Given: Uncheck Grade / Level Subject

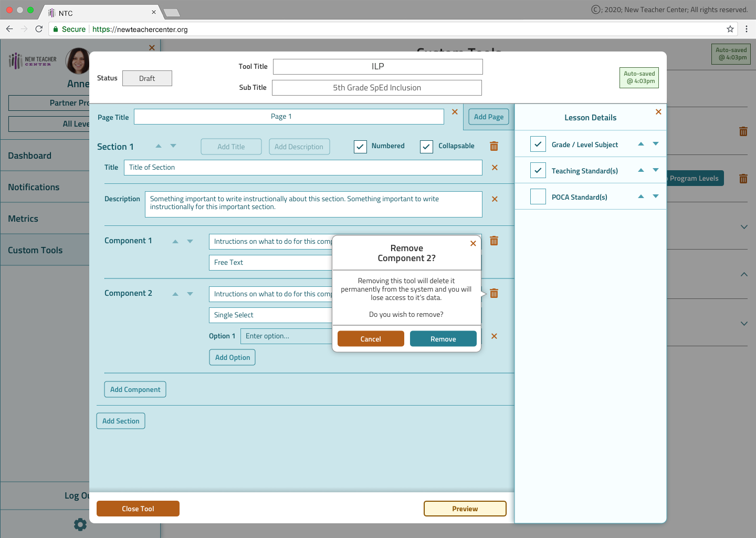Looking at the screenshot, I should coord(538,144).
